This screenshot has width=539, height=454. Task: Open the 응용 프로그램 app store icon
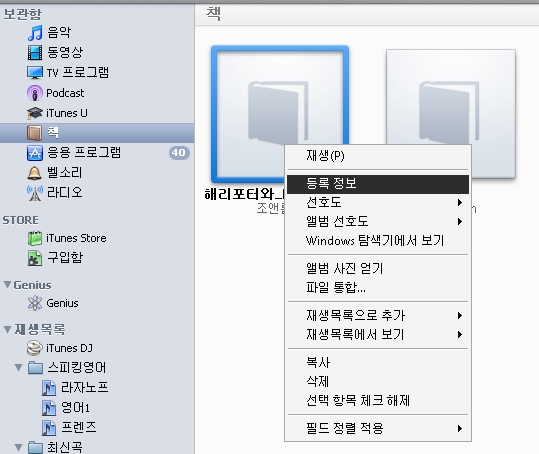pyautogui.click(x=35, y=153)
